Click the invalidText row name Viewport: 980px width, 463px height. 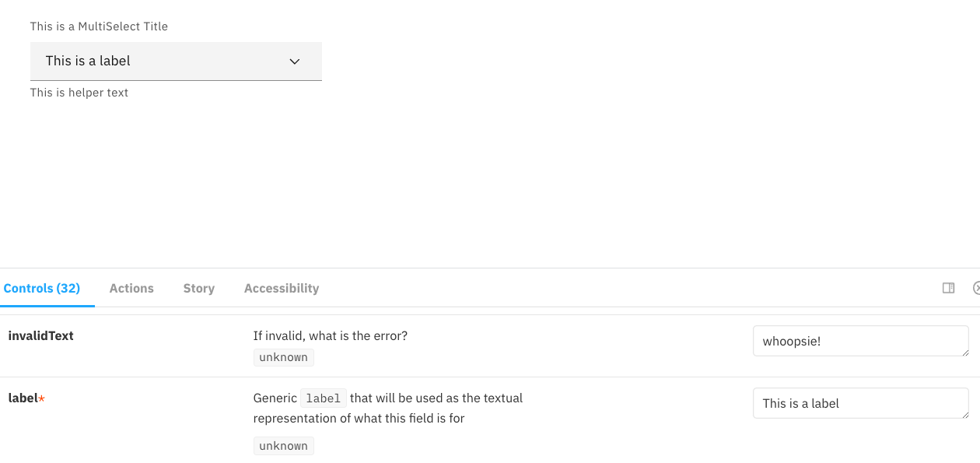(40, 335)
